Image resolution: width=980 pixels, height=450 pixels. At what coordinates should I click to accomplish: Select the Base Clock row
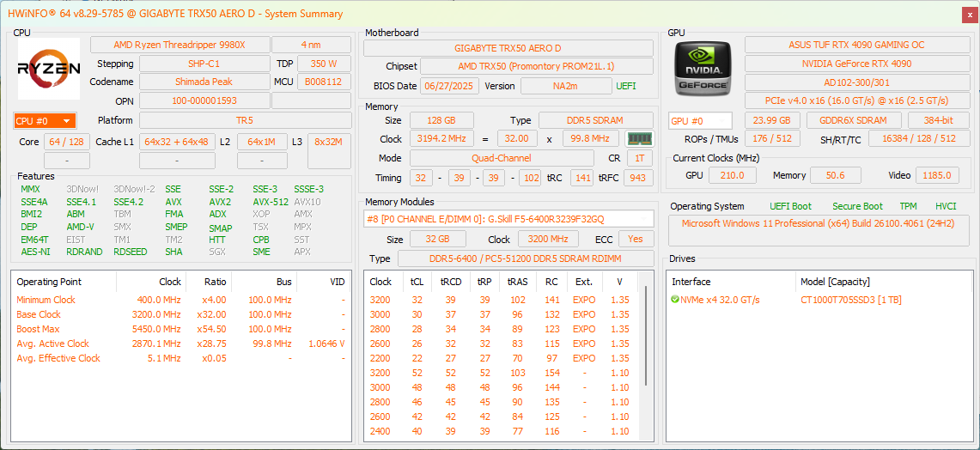[x=181, y=314]
